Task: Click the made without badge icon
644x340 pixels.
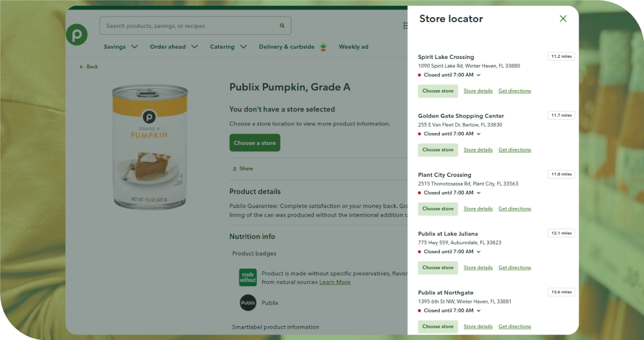Action: tap(248, 277)
